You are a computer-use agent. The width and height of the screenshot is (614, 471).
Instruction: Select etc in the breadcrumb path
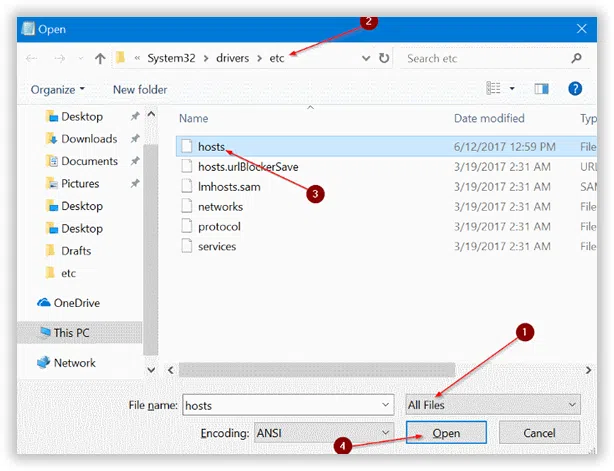(277, 58)
